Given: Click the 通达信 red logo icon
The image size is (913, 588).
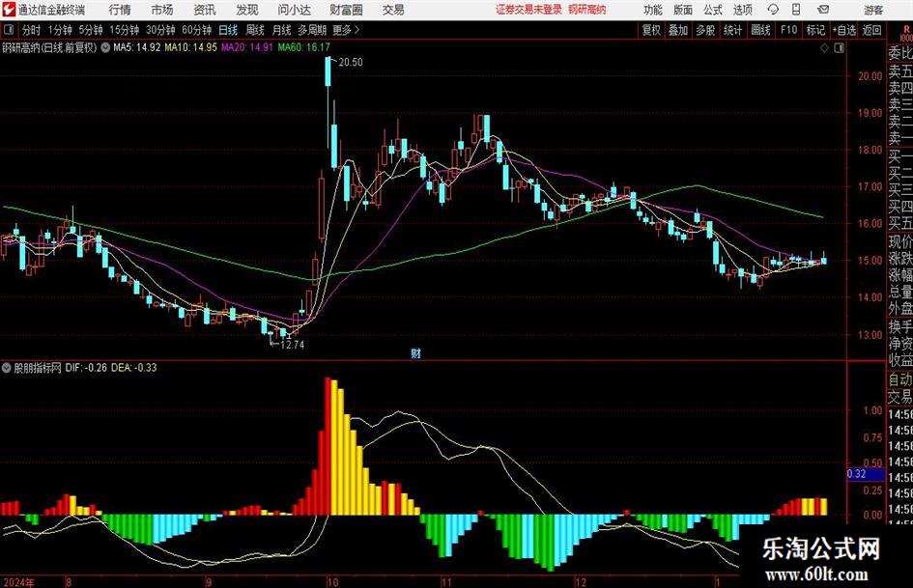Looking at the screenshot, I should [9, 10].
